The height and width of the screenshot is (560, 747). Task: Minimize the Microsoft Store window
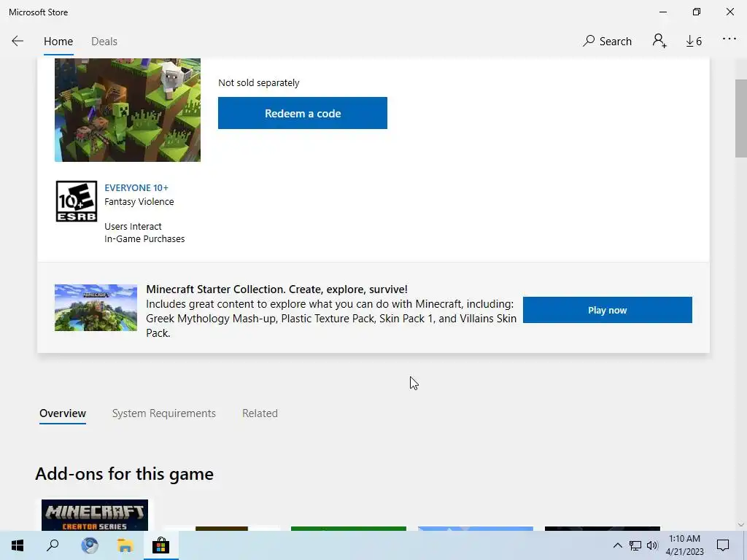click(x=663, y=12)
